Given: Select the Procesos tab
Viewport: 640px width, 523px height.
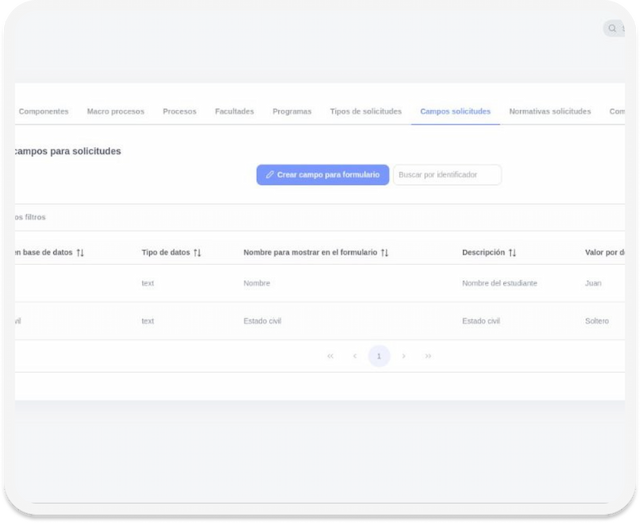Looking at the screenshot, I should click(x=180, y=112).
